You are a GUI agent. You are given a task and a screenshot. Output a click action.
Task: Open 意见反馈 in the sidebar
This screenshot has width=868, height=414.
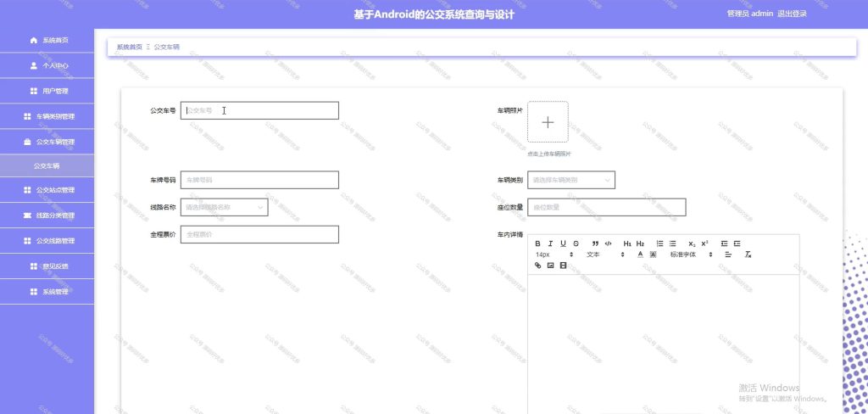(x=47, y=266)
